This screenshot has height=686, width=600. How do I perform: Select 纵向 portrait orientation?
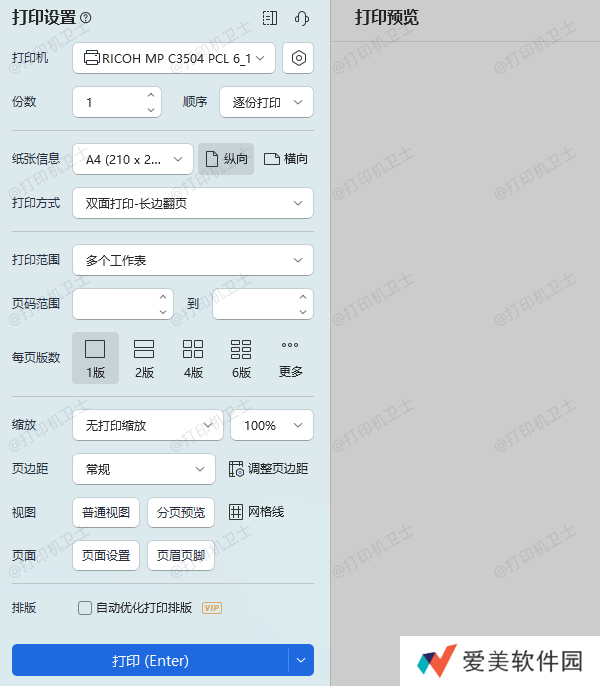[x=225, y=159]
